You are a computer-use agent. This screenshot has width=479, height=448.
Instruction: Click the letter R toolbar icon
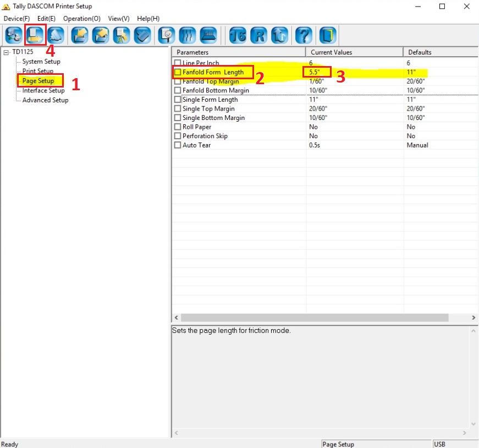[258, 35]
